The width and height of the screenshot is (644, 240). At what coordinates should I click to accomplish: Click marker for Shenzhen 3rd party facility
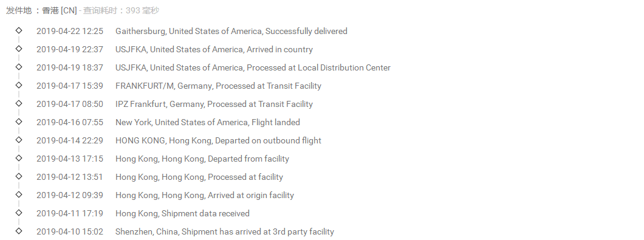pyautogui.click(x=18, y=230)
